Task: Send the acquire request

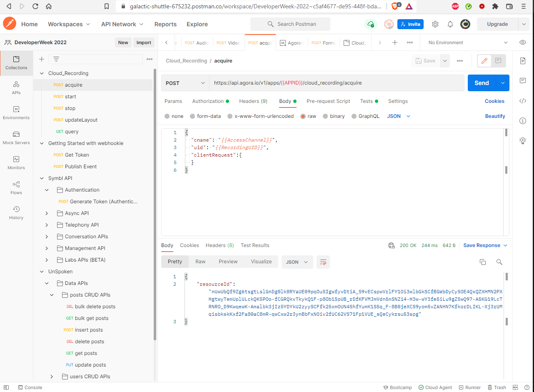Action: (482, 83)
